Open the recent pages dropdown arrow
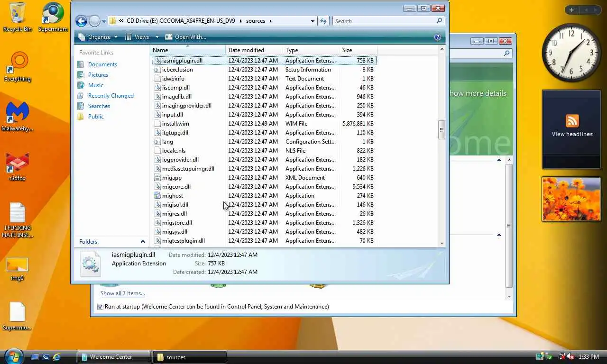The width and height of the screenshot is (607, 364). point(104,21)
